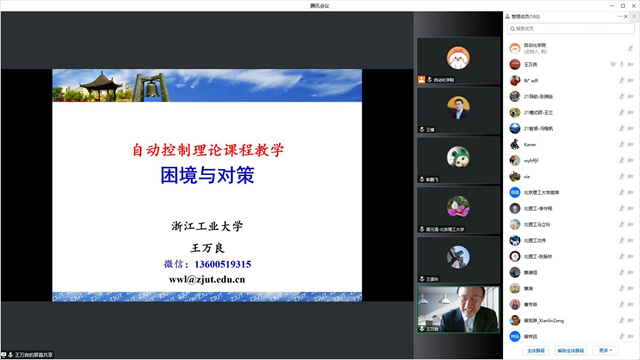Click the 王万良 live video thumbnail
The image size is (640, 360).
(458, 309)
